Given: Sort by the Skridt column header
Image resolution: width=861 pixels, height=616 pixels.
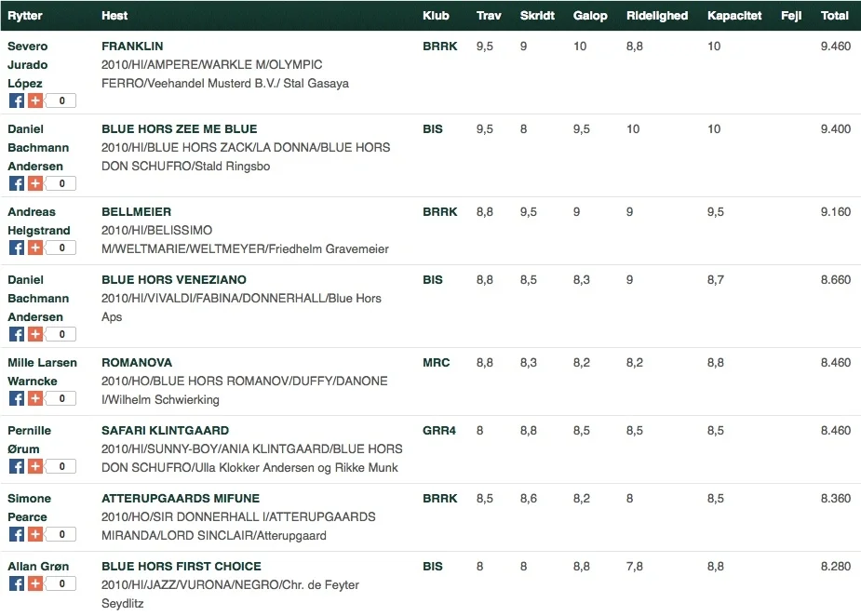Looking at the screenshot, I should (537, 16).
